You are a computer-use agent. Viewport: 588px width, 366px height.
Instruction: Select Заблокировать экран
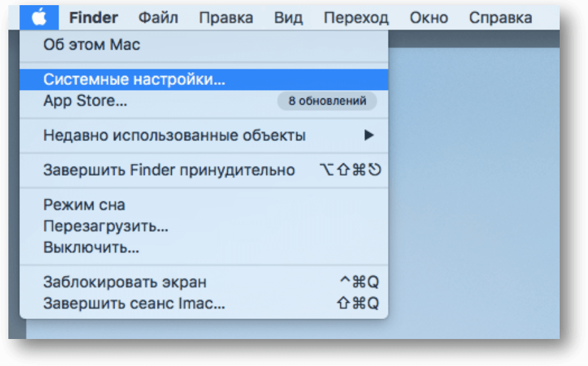point(204,282)
